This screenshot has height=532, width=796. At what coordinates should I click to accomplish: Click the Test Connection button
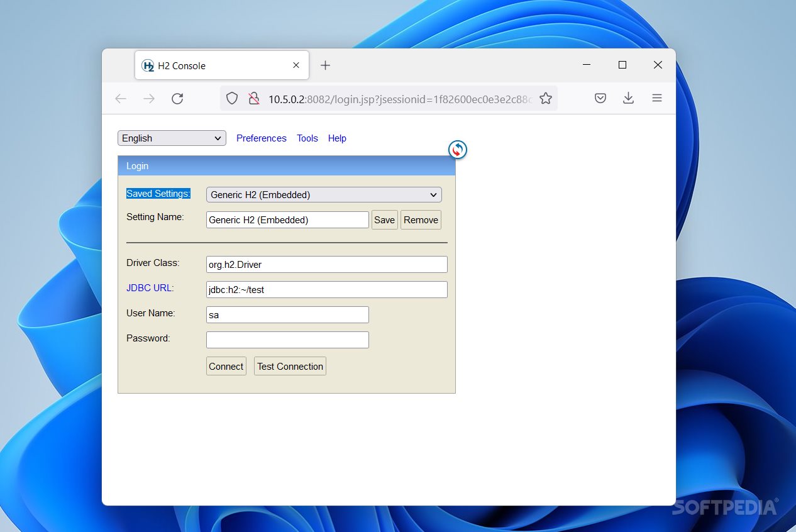[x=290, y=367]
